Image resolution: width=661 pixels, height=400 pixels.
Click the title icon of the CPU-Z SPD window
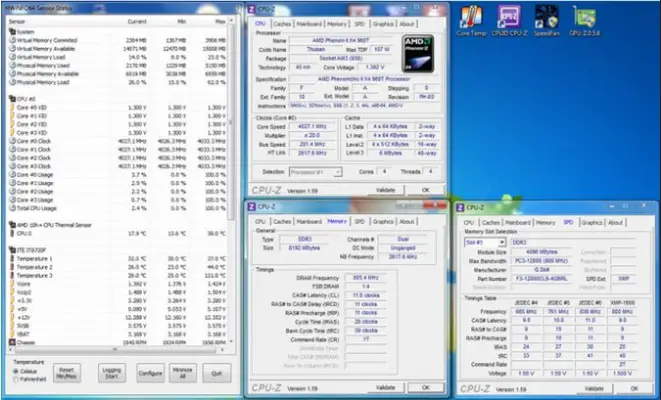click(460, 207)
